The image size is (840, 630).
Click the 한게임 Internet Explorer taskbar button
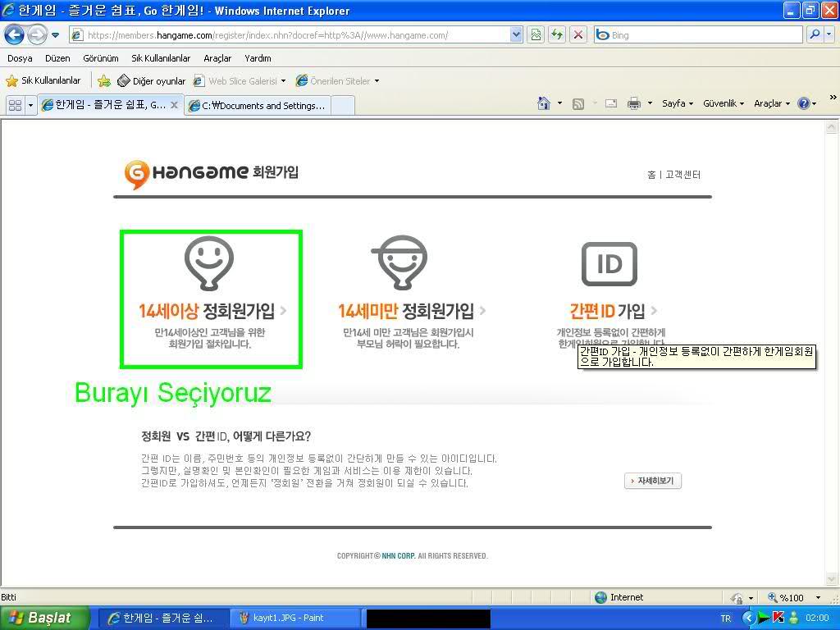pos(163,619)
